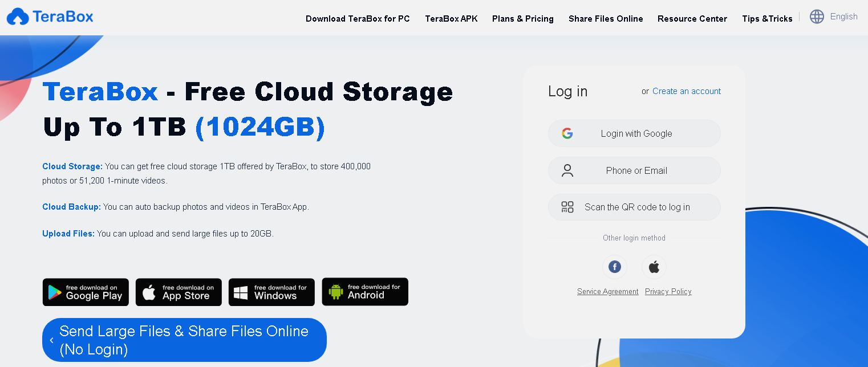Expand the English language selector

click(x=843, y=17)
